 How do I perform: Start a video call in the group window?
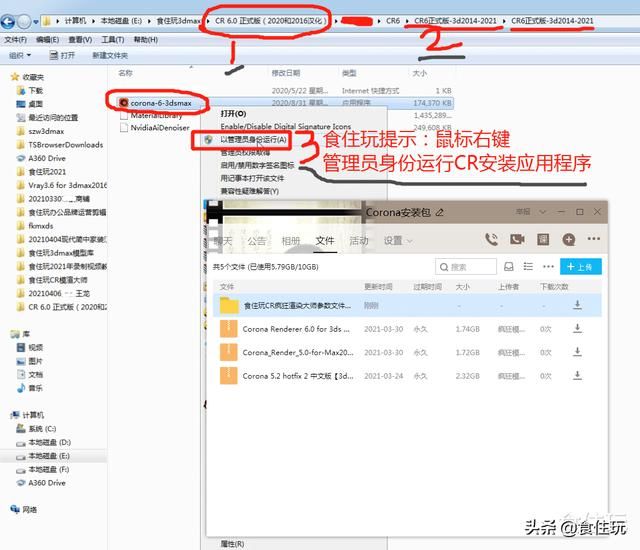click(517, 239)
